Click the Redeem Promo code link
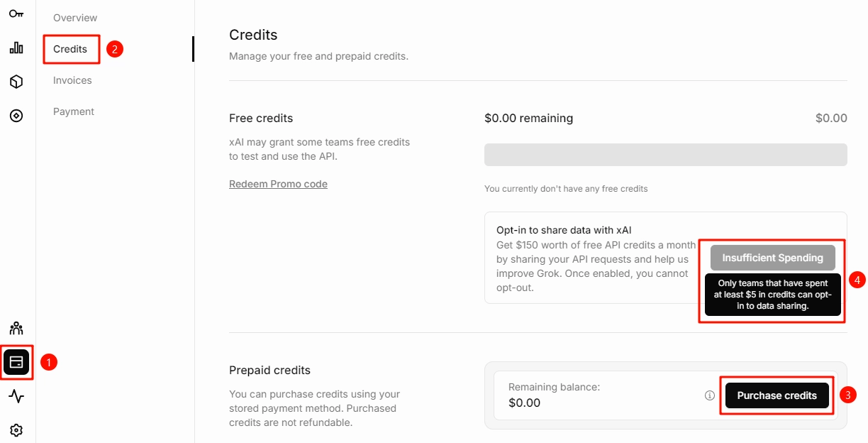This screenshot has width=868, height=443. pos(278,184)
